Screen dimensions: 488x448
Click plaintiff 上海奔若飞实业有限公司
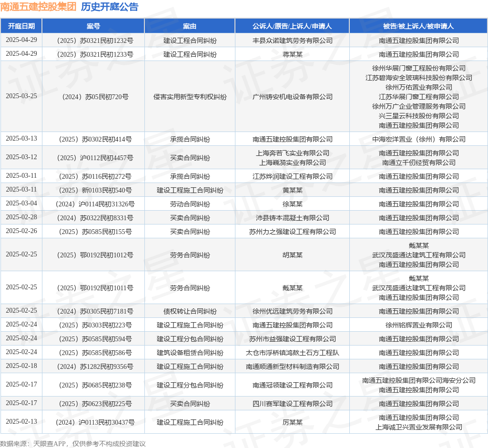(293, 153)
